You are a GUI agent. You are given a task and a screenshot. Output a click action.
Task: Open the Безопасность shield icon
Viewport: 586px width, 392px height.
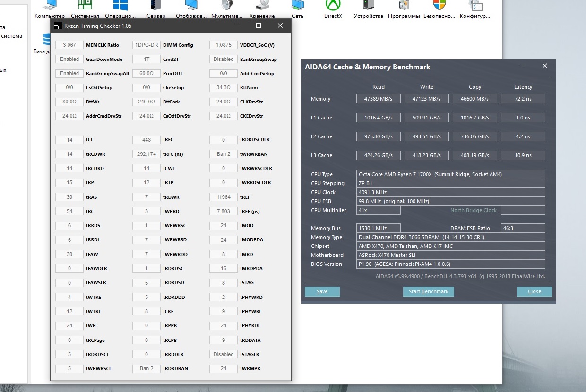pos(439,9)
